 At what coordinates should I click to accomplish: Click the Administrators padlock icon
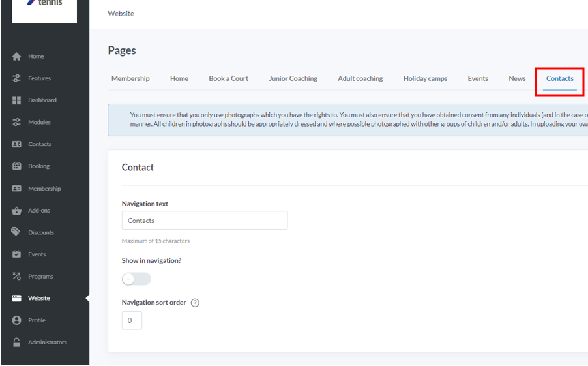(16, 343)
